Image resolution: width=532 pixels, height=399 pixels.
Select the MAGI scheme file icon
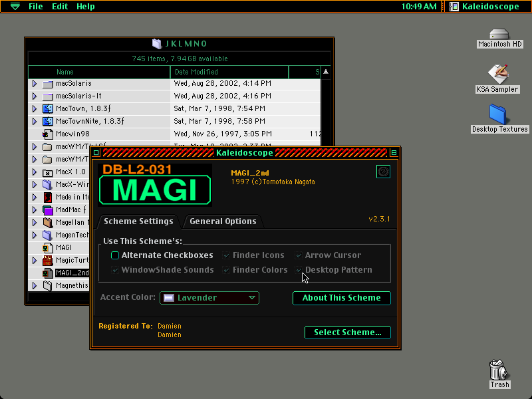click(48, 248)
